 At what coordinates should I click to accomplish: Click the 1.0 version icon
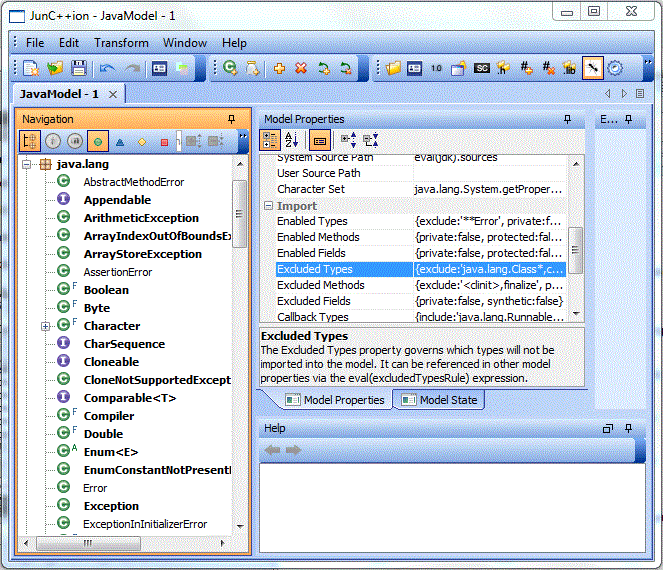click(436, 68)
